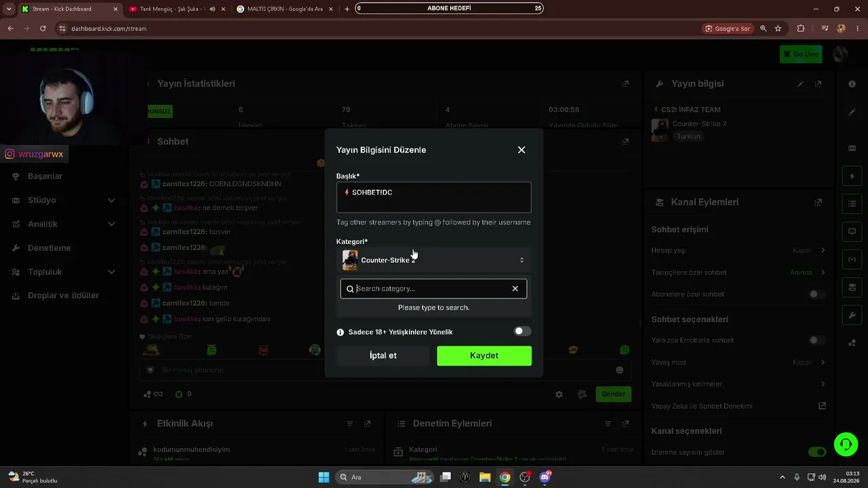
Task: Open Denetleme in the sidebar
Action: (x=49, y=248)
